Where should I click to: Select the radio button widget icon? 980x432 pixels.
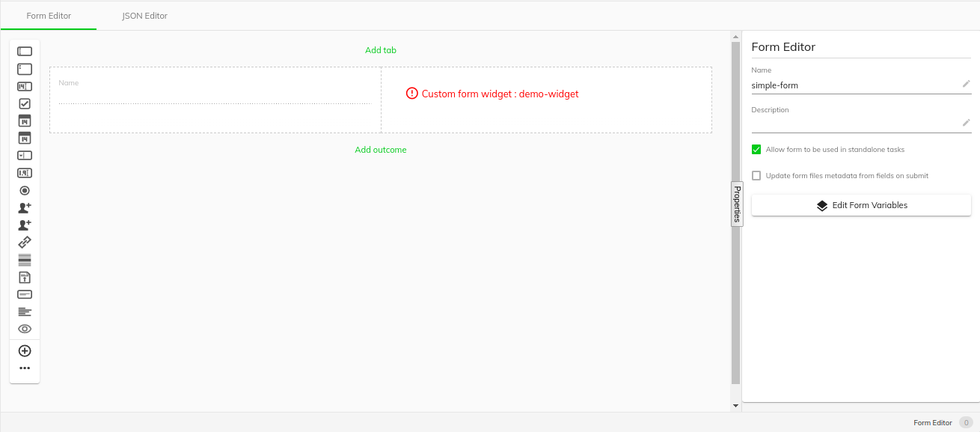point(25,191)
